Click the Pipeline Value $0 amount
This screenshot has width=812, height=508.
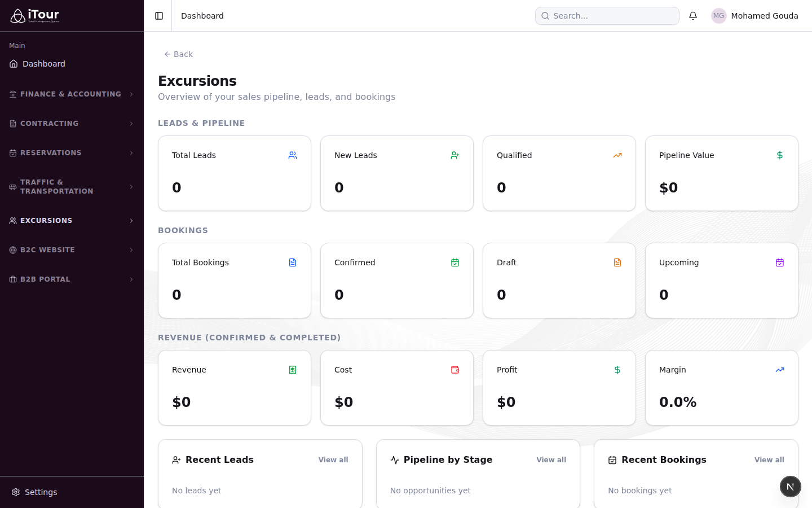(x=668, y=187)
